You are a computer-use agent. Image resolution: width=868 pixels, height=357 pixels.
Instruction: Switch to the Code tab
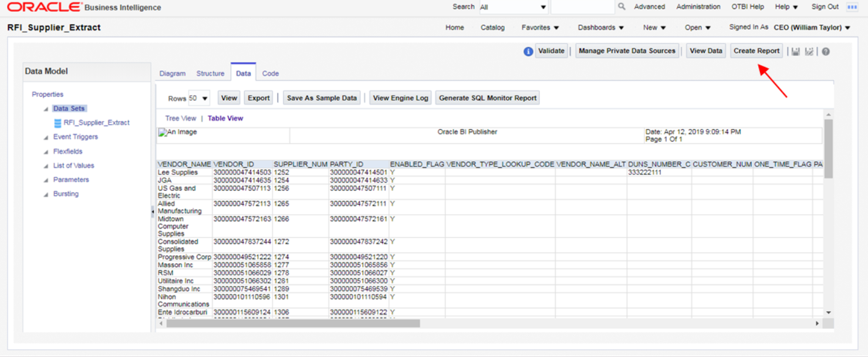click(271, 73)
